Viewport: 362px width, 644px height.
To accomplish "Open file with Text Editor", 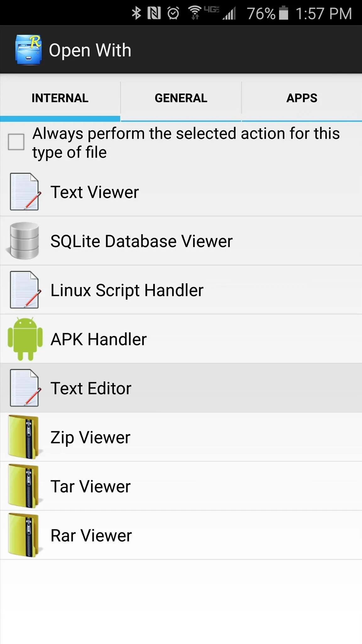I will (181, 388).
